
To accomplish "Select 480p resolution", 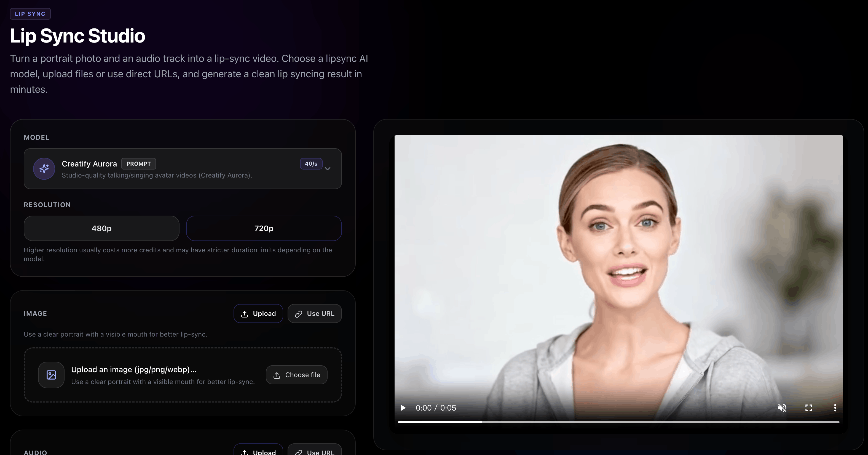I will click(x=101, y=228).
